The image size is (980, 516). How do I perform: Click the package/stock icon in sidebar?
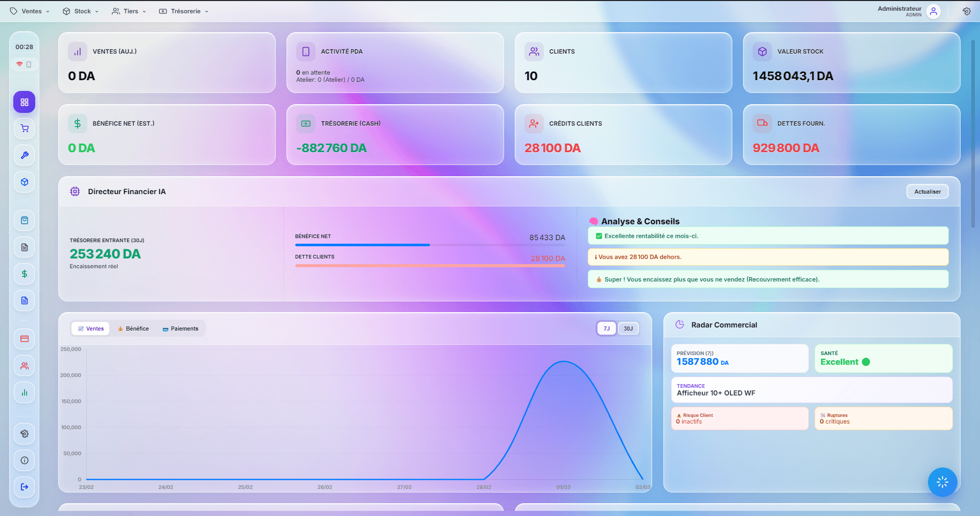pyautogui.click(x=24, y=182)
